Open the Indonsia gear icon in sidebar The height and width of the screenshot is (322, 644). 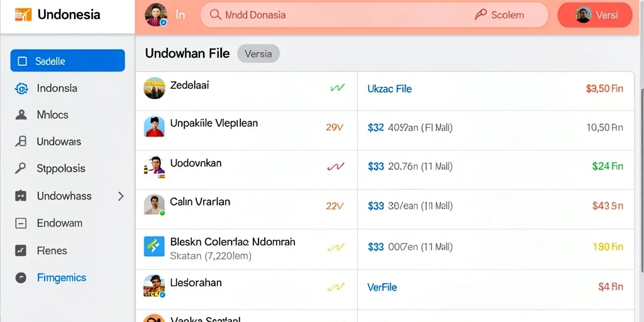tap(21, 88)
